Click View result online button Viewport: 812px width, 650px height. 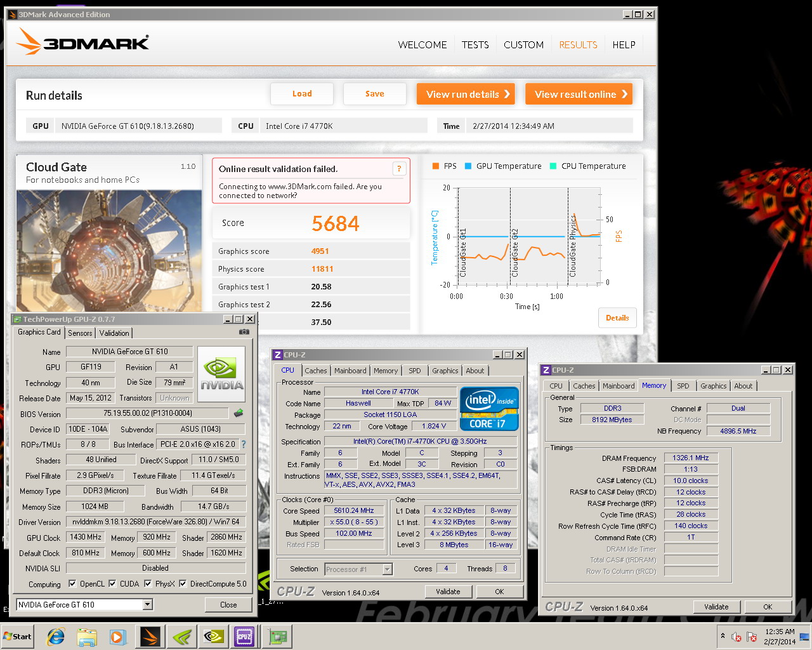point(579,94)
